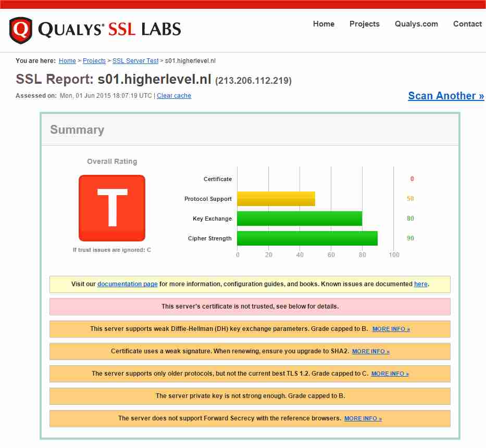Click the Key Exchange chart label
Image resolution: width=486 pixels, height=448 pixels.
[x=213, y=219]
